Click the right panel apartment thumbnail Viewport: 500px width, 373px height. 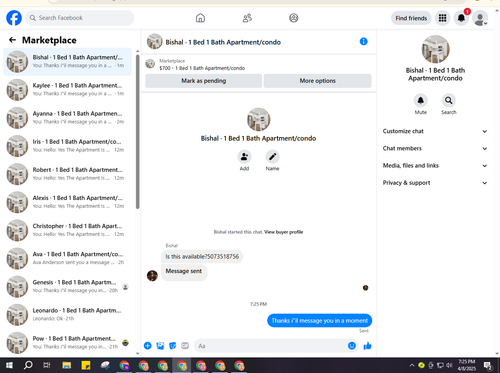[435, 49]
